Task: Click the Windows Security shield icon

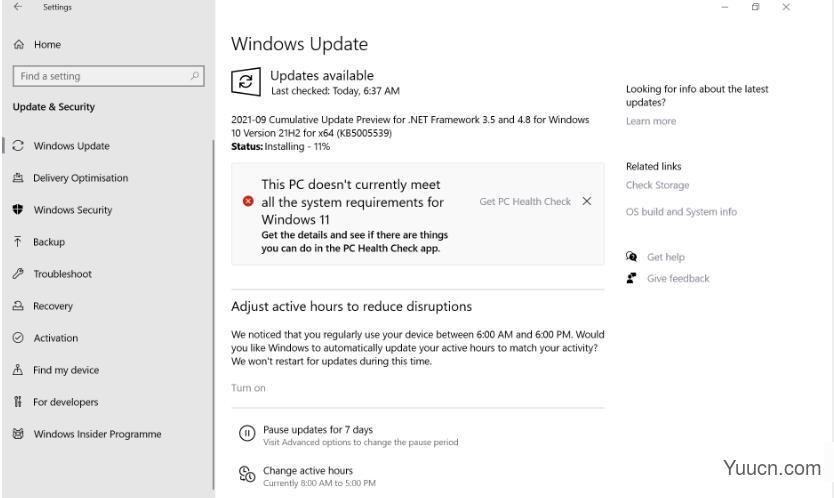Action: 18,210
